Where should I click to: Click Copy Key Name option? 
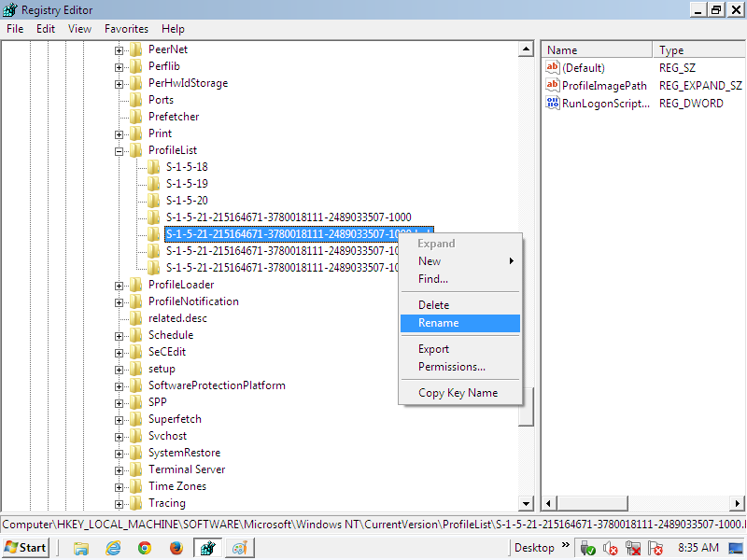[458, 393]
